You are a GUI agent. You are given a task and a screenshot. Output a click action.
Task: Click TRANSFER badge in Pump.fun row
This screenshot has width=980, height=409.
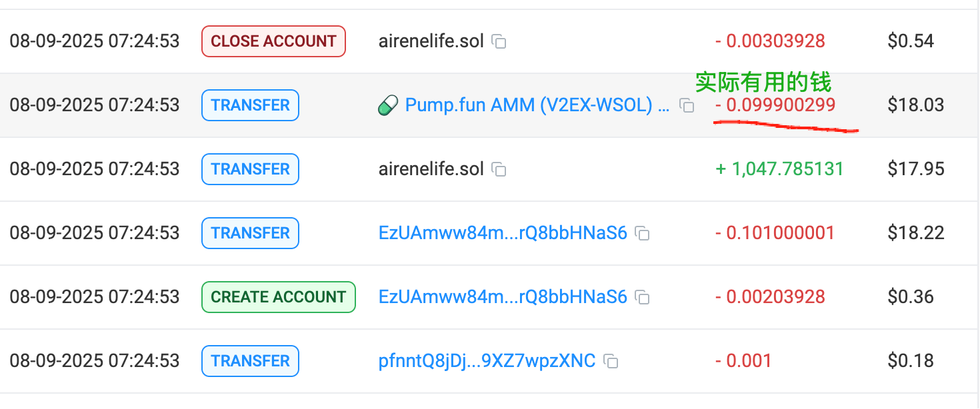250,105
